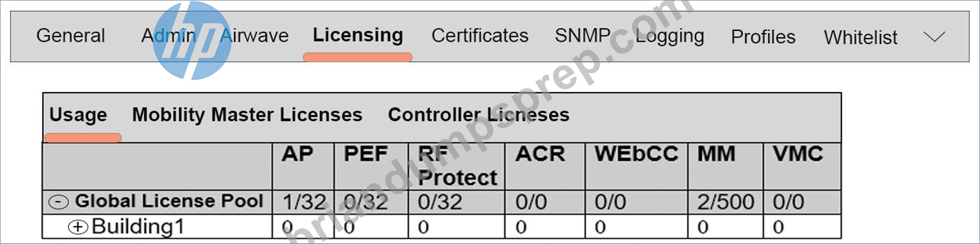Open the Mobility Master Licenses sub-tab
980x244 pixels.
(247, 115)
